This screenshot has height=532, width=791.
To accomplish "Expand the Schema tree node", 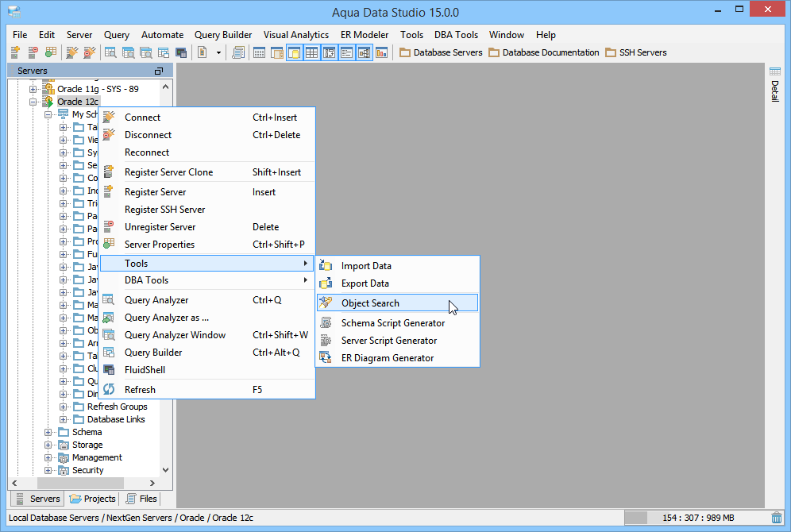I will pyautogui.click(x=48, y=432).
